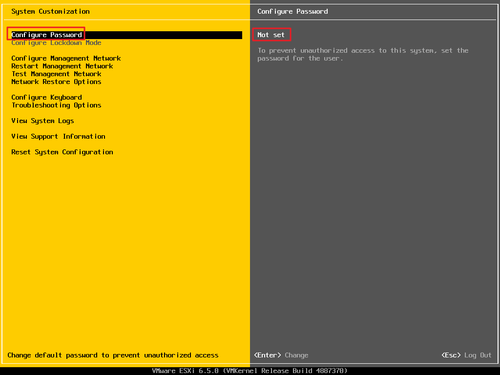Viewport: 500px width, 375px height.
Task: Select Configure Keyboard entry
Action: pos(47,97)
